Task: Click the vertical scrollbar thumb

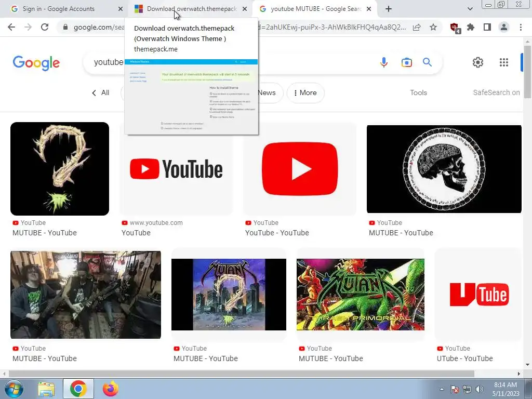Action: coord(527,72)
